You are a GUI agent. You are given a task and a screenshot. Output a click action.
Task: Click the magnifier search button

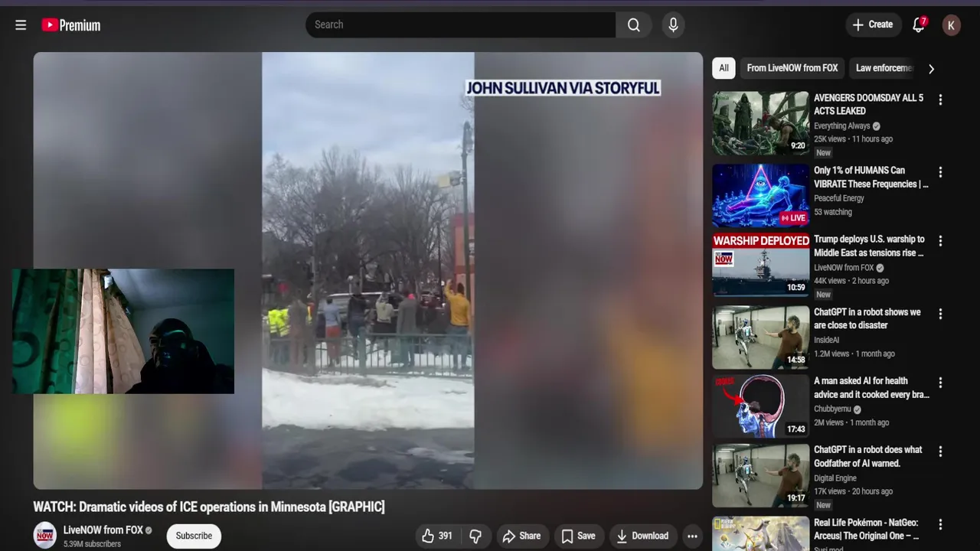[634, 25]
